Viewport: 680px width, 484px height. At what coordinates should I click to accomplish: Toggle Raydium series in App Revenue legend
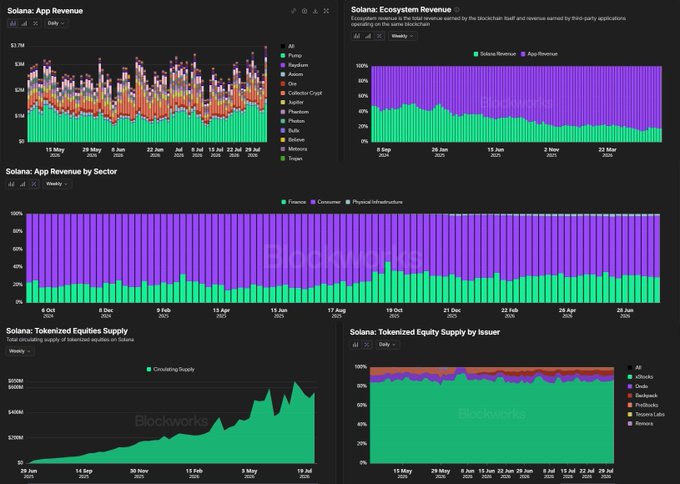coord(294,65)
